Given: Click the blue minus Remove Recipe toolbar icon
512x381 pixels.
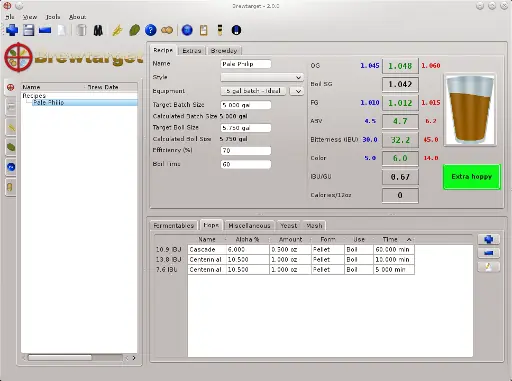Looking at the screenshot, I should tap(45, 30).
